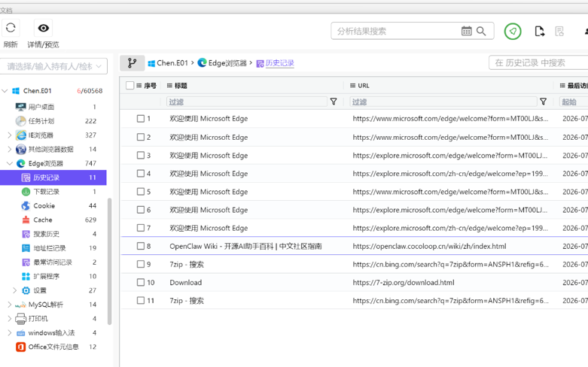
Task: Select the highlighted 历史记录 tree item
Action: (53, 177)
